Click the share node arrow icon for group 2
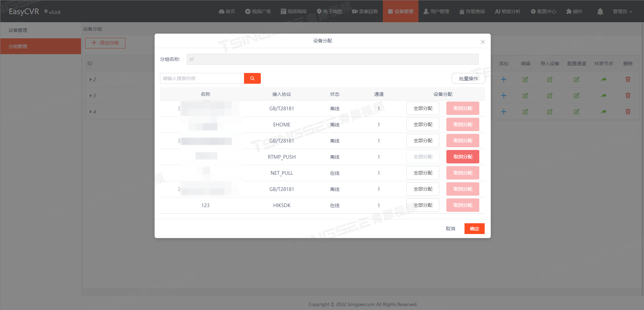 coord(603,79)
